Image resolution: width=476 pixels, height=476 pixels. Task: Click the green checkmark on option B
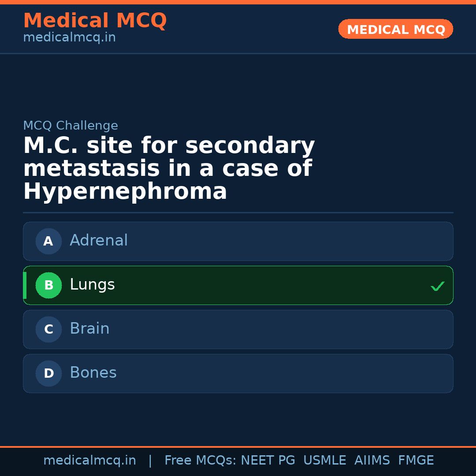438,286
